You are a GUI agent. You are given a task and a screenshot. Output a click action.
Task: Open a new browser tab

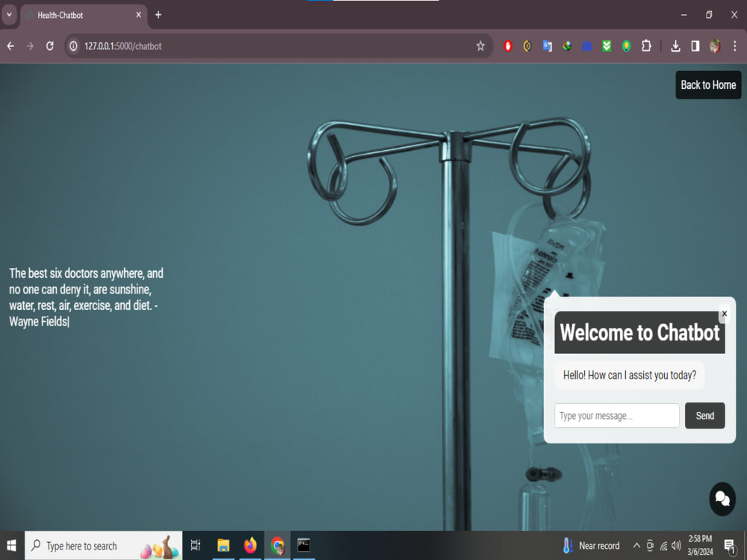click(158, 13)
